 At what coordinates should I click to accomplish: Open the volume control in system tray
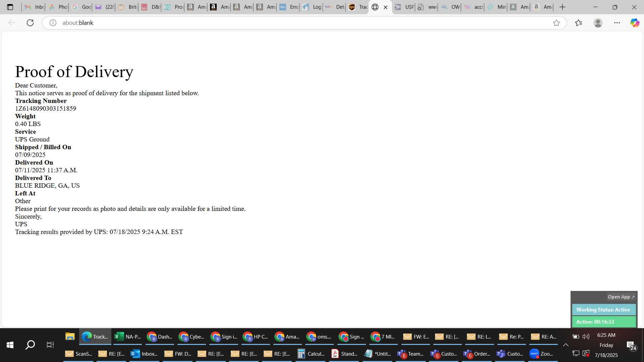coord(586,337)
